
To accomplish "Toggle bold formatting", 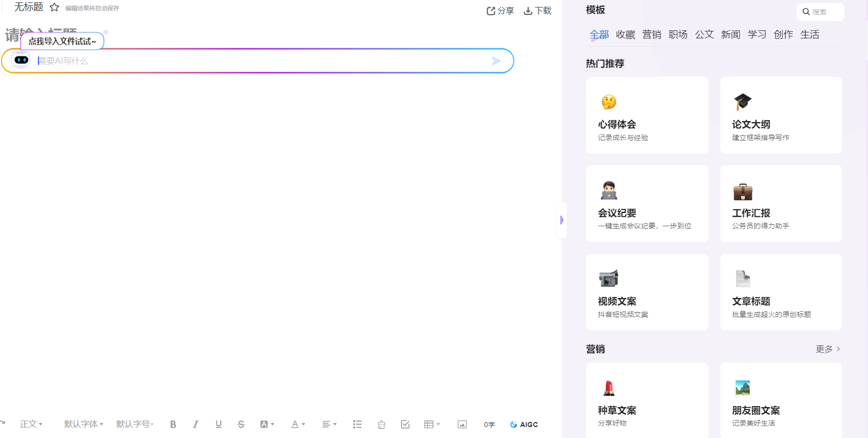I will point(173,425).
